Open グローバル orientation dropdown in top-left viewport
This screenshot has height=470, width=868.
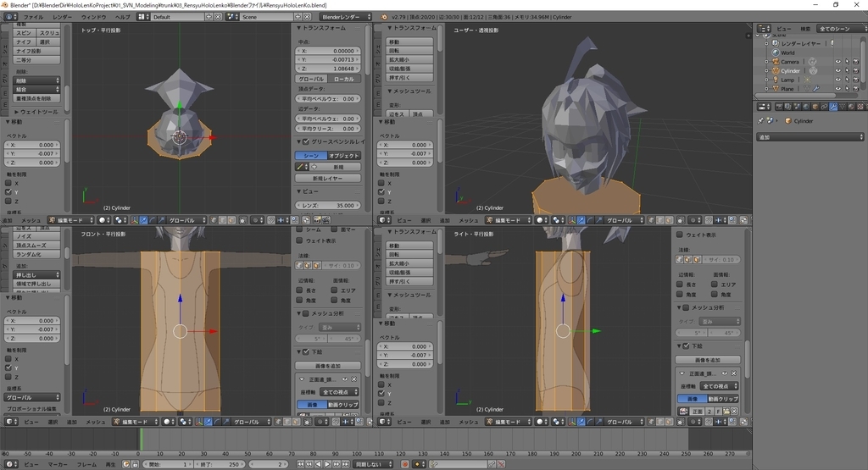186,220
